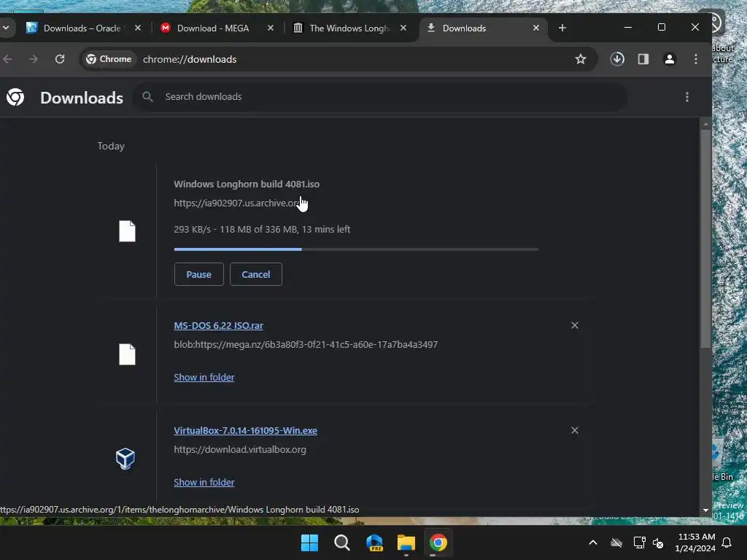This screenshot has width=747, height=560.
Task: Close the chrome Downloads tab
Action: [x=536, y=28]
